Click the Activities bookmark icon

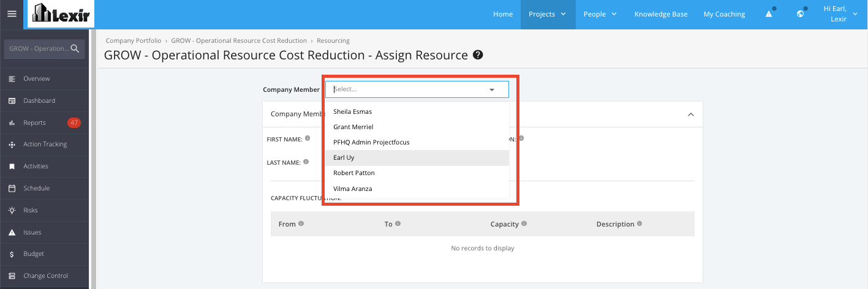click(12, 167)
